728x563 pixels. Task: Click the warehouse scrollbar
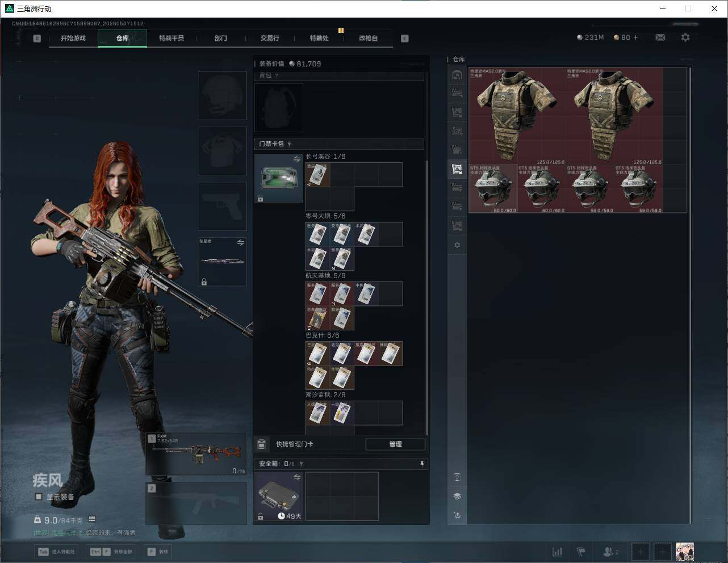(x=691, y=295)
